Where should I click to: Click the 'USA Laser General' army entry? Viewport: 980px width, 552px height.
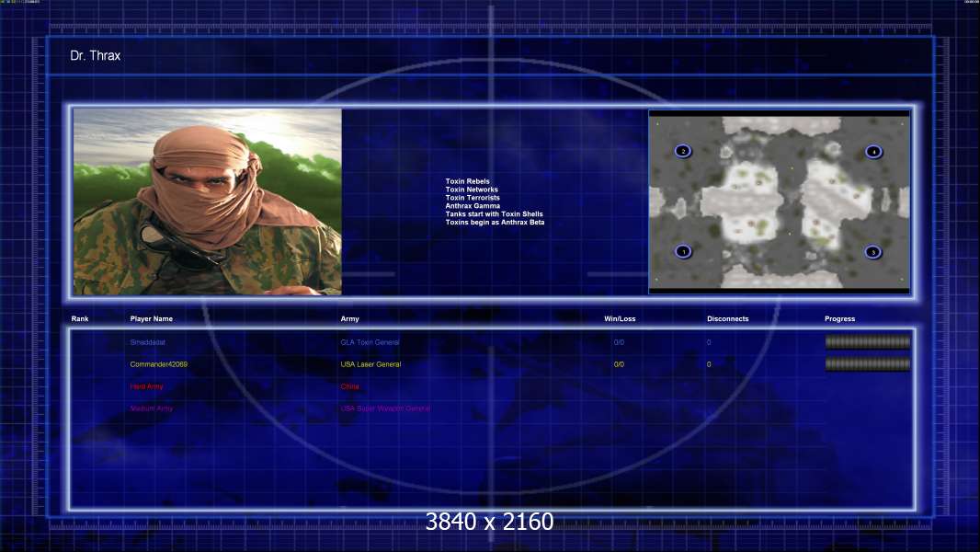370,364
